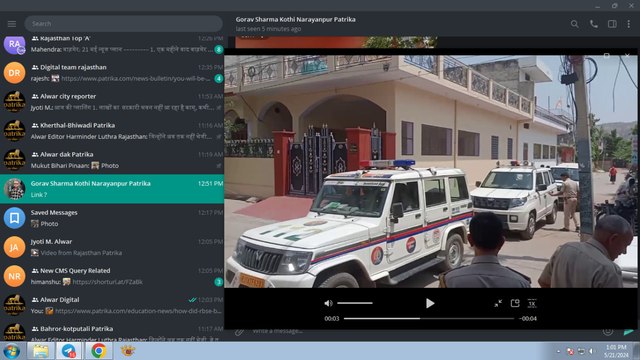The width and height of the screenshot is (640, 360).
Task: Click the RA avatar of Rajasthan Top 'A'
Action: point(14,44)
